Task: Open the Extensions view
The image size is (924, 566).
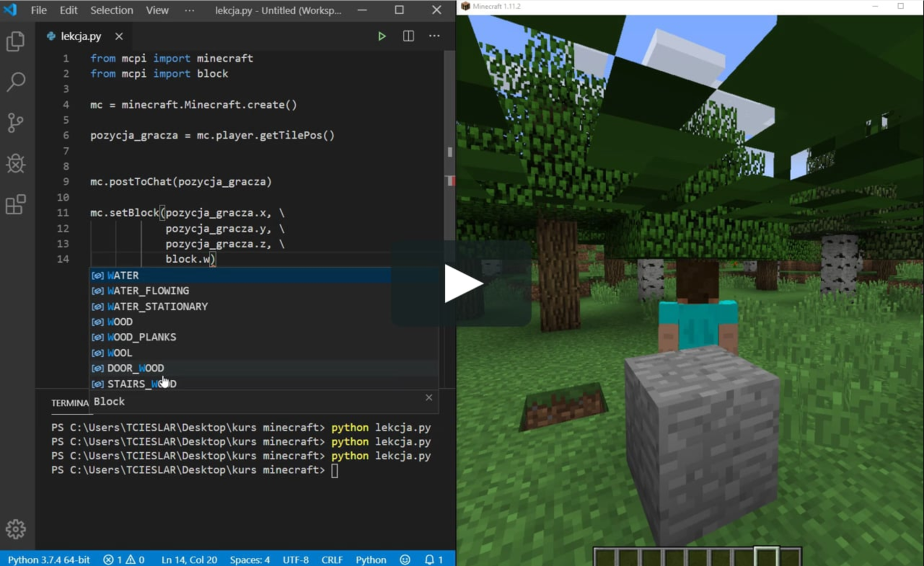Action: click(15, 204)
